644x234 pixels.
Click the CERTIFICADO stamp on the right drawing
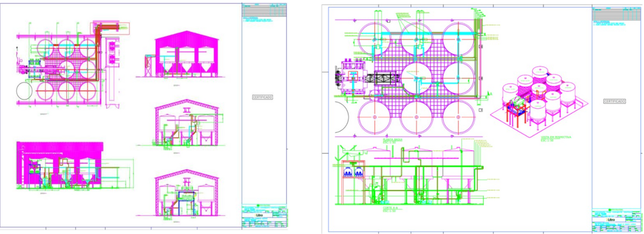[614, 101]
